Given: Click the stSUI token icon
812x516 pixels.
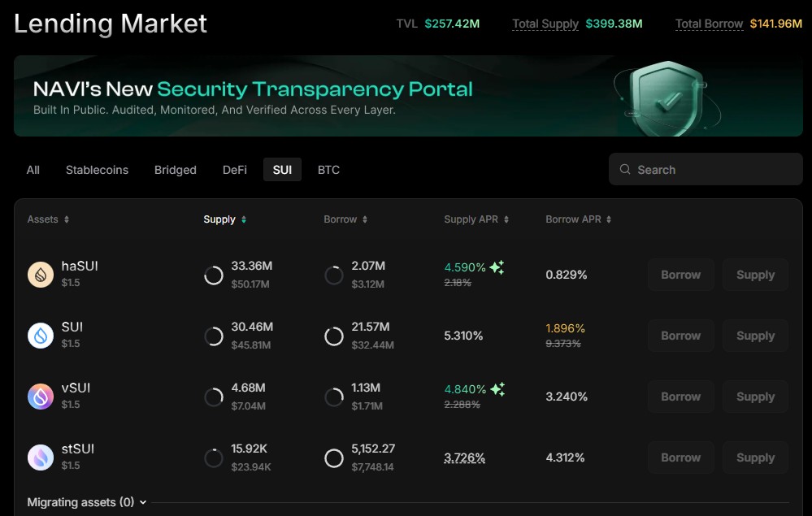Looking at the screenshot, I should tap(40, 457).
